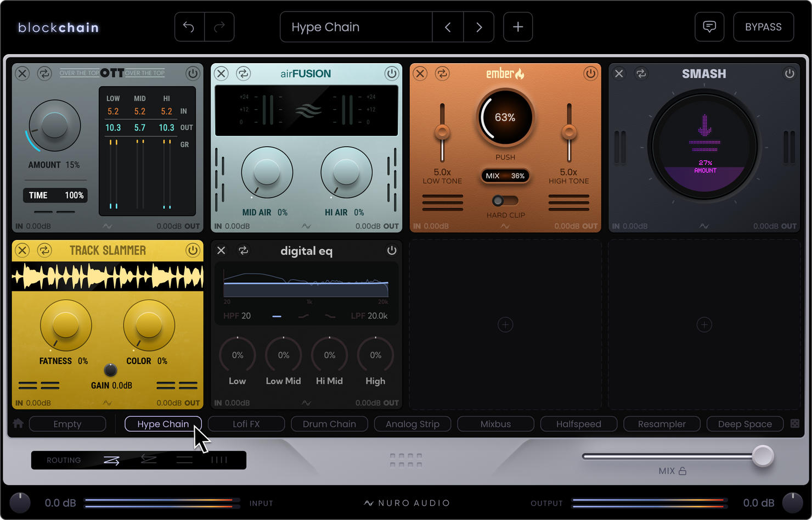Select the Halfspeed preset tab
Screen dimensions: 812x520
[x=579, y=424]
